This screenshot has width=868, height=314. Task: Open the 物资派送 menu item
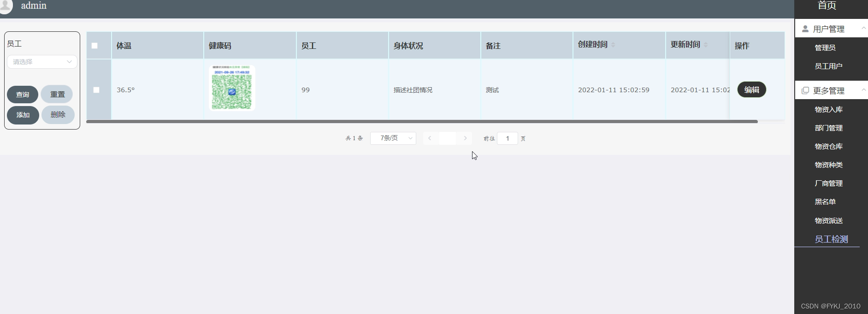click(828, 220)
